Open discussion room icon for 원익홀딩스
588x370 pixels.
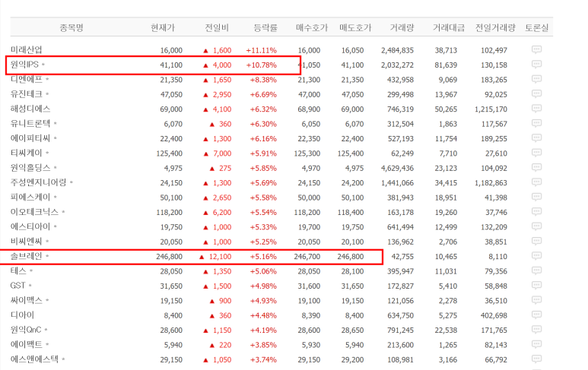[x=536, y=167]
